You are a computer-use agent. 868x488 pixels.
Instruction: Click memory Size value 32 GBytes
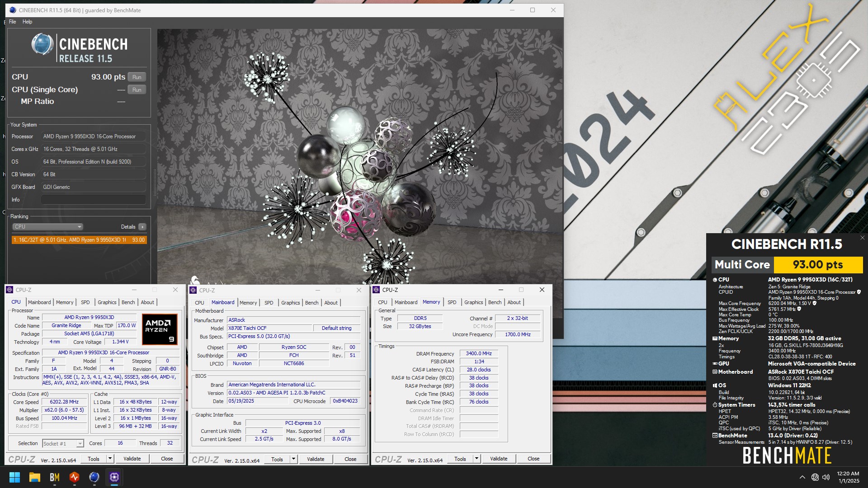click(420, 326)
